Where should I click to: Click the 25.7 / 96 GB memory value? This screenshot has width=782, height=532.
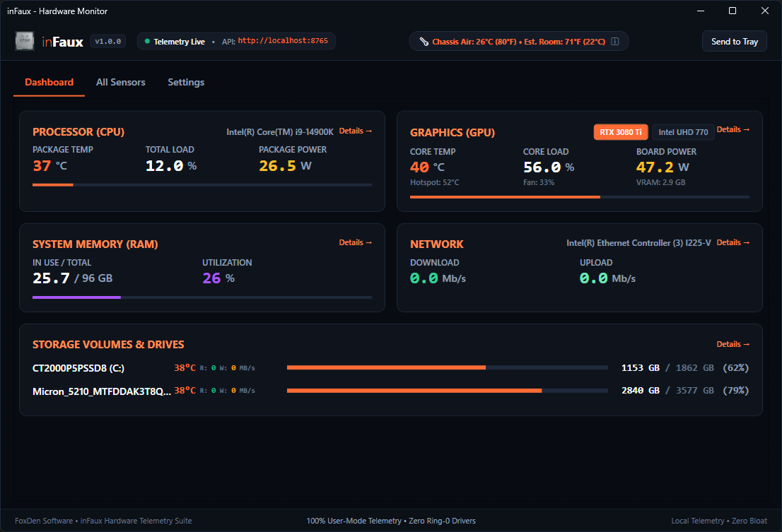coord(72,278)
